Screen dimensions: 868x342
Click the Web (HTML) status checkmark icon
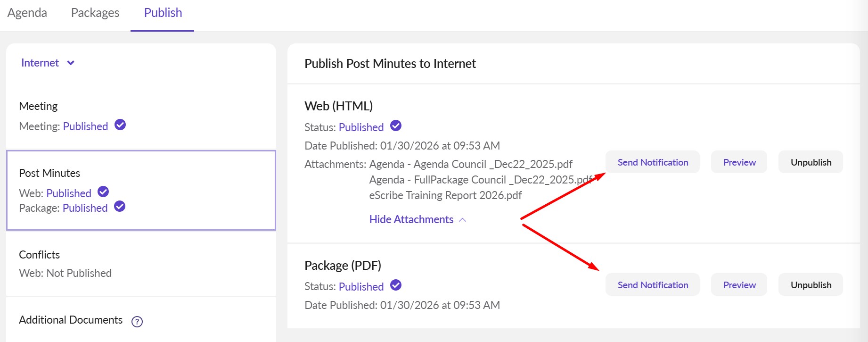pos(396,125)
